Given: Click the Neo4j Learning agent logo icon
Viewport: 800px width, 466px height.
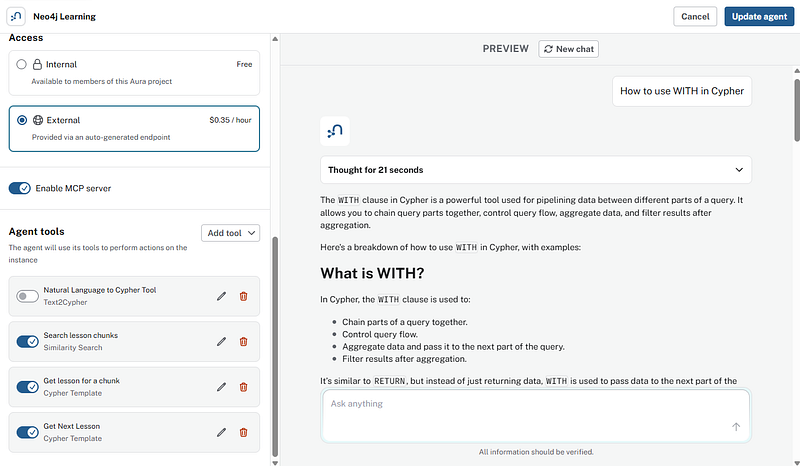Looking at the screenshot, I should tap(16, 16).
